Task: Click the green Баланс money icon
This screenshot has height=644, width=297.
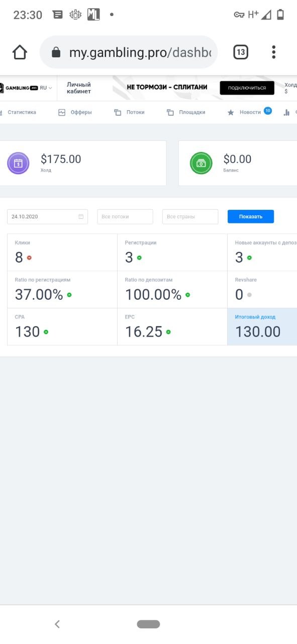Action: click(x=201, y=163)
